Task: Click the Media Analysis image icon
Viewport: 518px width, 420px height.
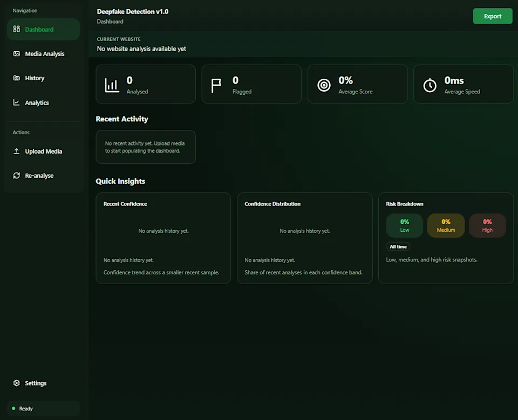Action: point(17,53)
